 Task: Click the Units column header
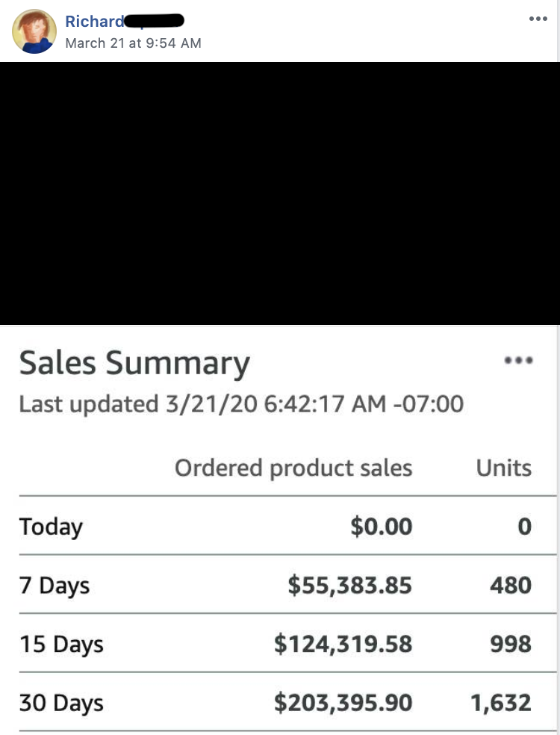tap(504, 468)
